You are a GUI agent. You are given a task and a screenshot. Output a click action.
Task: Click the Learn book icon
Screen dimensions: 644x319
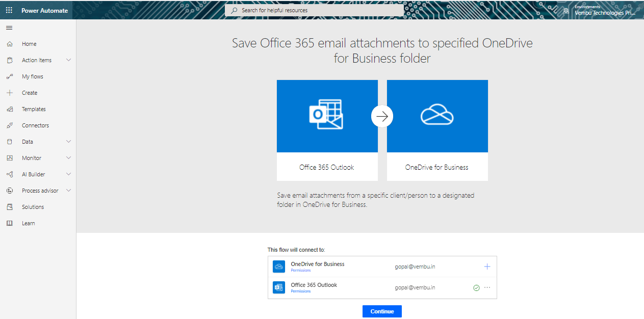pyautogui.click(x=10, y=223)
